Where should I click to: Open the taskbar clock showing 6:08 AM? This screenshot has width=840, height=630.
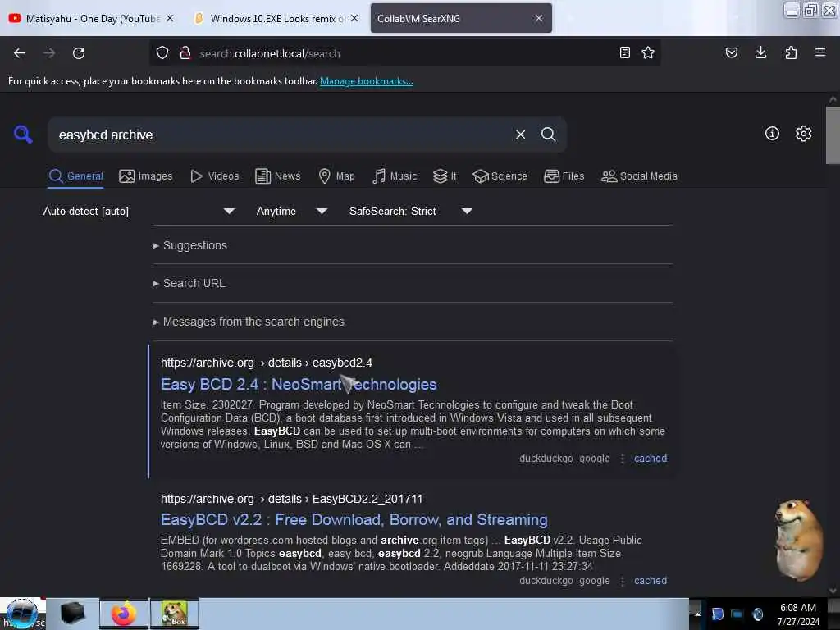tap(798, 614)
